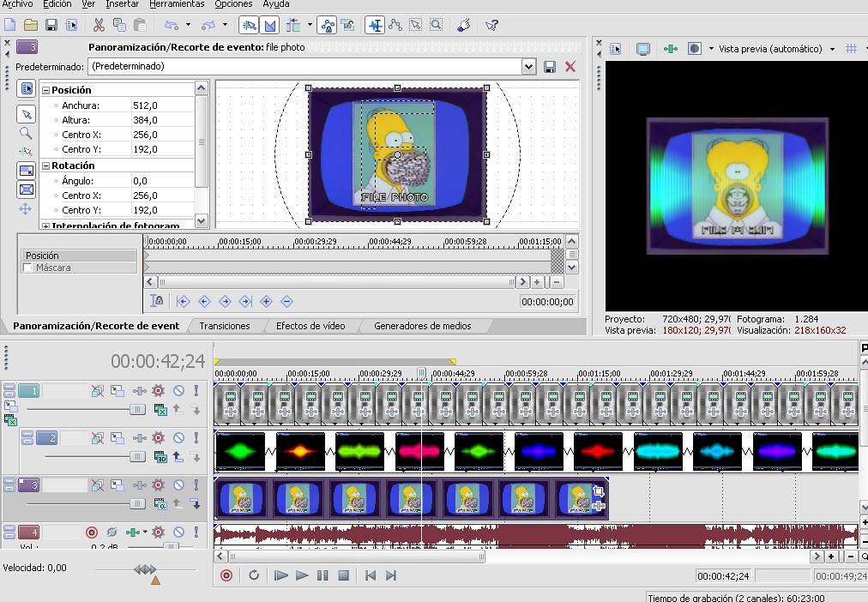Viewport: 868px width, 602px height.
Task: Go to project end in the transport bar
Action: (x=391, y=575)
